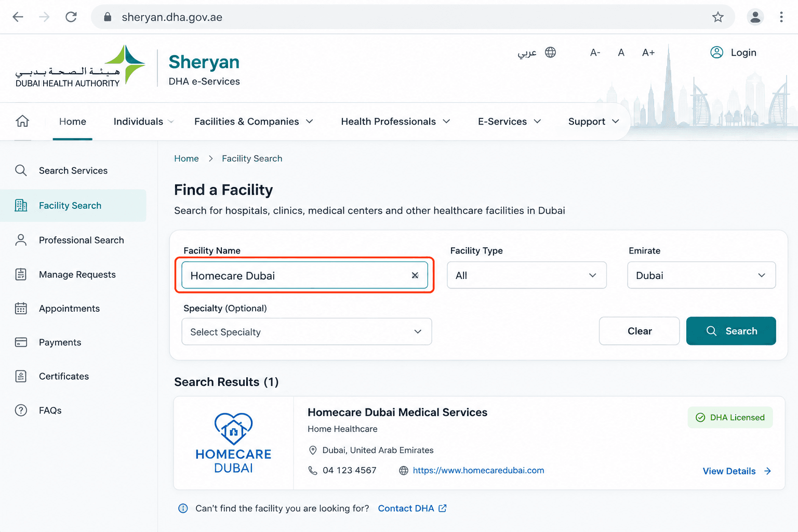Click the Certificates document icon

point(21,376)
